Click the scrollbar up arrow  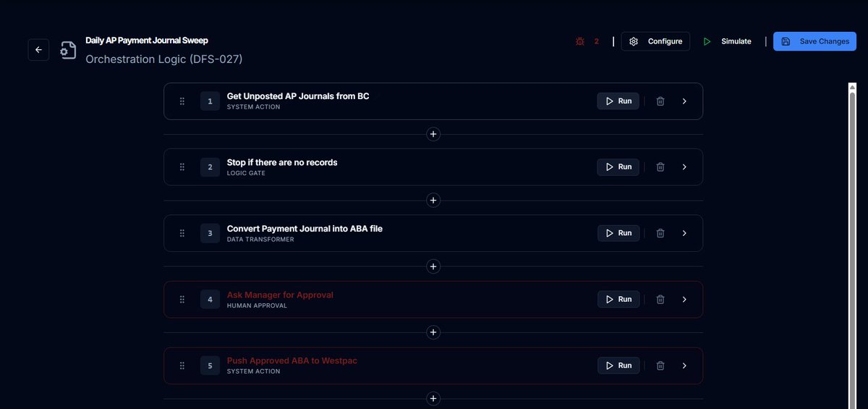click(x=852, y=86)
